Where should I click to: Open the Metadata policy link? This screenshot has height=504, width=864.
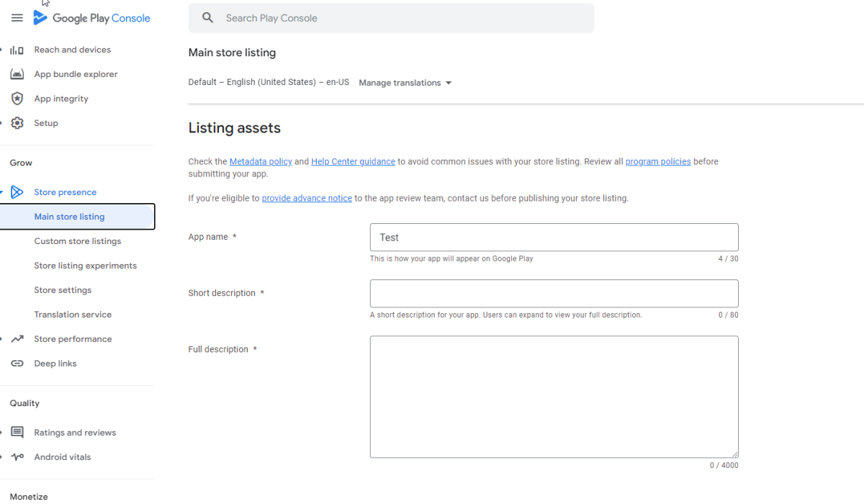pos(261,161)
